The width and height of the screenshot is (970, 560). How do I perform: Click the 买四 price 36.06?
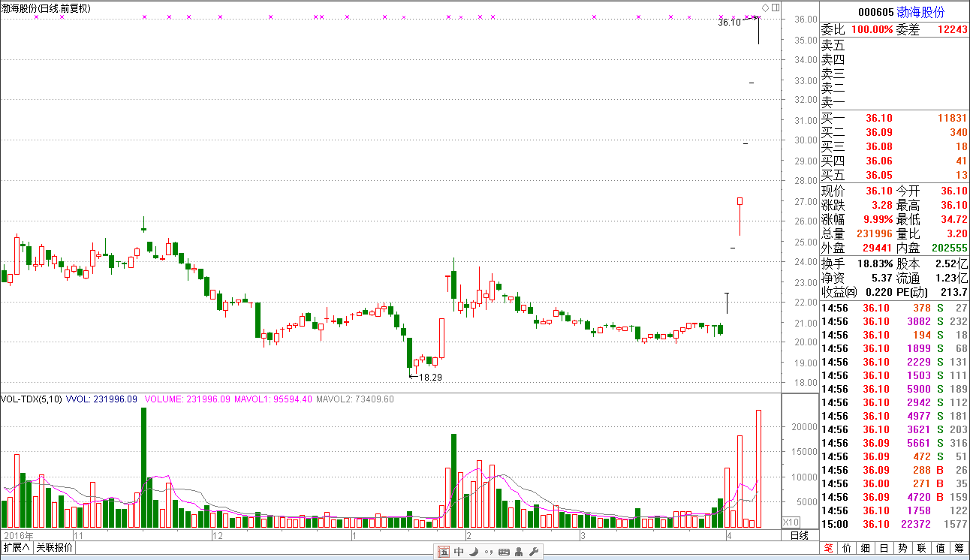pyautogui.click(x=878, y=161)
